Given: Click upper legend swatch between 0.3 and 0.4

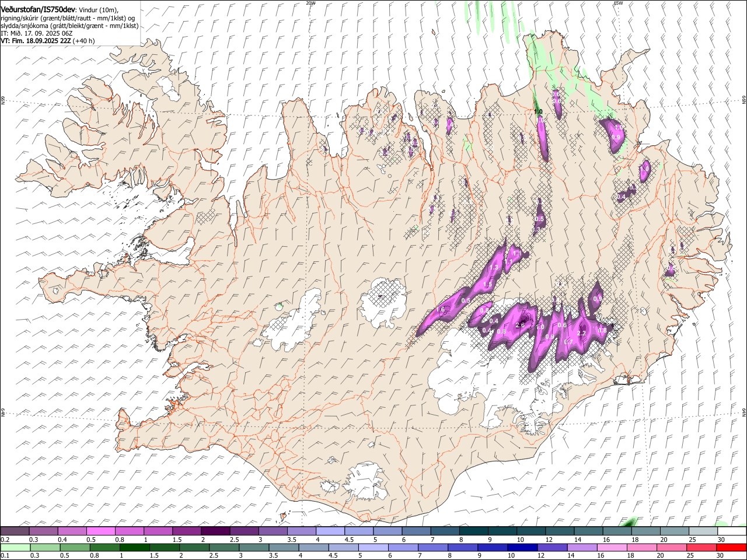Looking at the screenshot, I should pyautogui.click(x=43, y=531).
